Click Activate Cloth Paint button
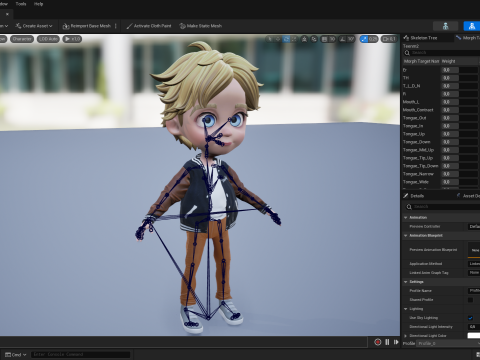The height and width of the screenshot is (360, 480). click(149, 26)
